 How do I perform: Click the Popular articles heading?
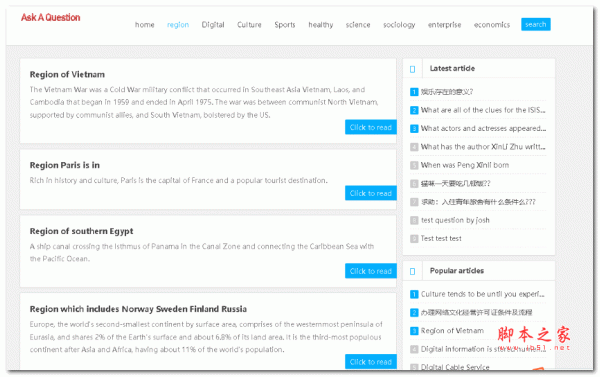[457, 271]
